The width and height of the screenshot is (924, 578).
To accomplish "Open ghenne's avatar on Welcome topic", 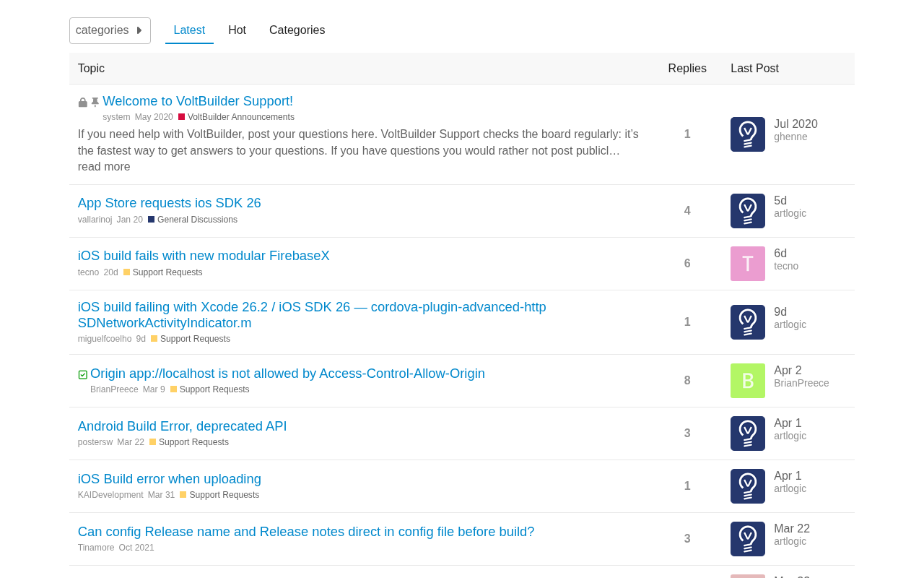I will coord(748,134).
